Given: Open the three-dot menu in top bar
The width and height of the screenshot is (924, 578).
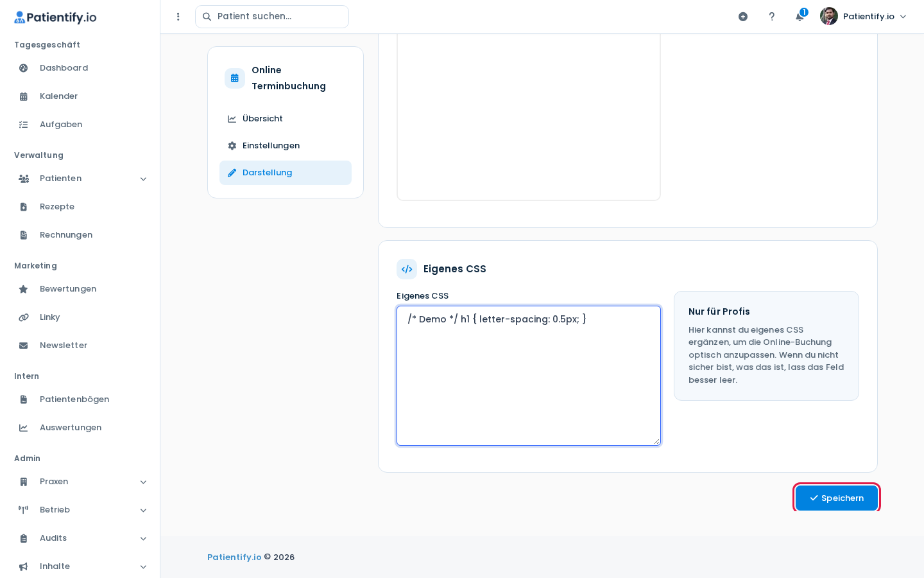Looking at the screenshot, I should (x=178, y=17).
